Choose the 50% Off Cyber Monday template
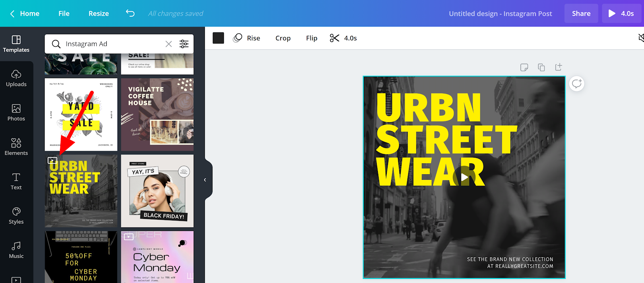Image resolution: width=644 pixels, height=283 pixels. (81, 257)
